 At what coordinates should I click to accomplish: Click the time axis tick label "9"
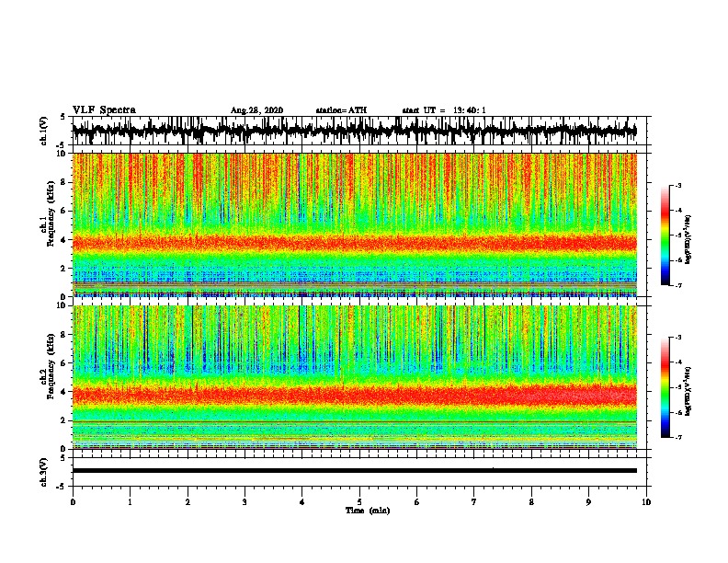click(x=588, y=502)
